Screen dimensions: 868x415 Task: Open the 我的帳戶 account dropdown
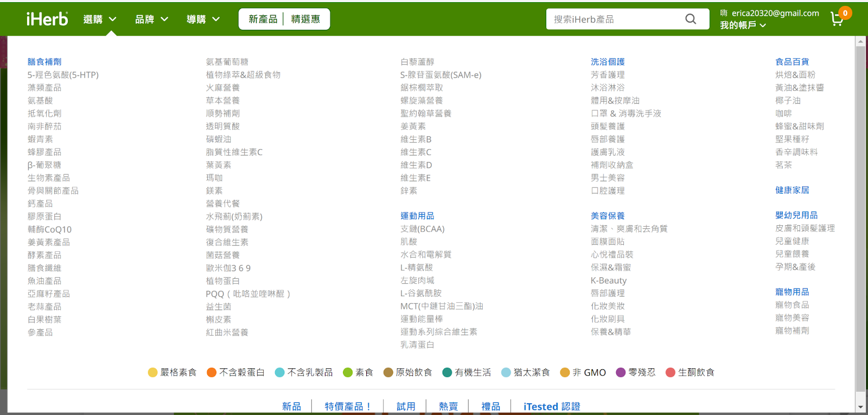pos(743,25)
